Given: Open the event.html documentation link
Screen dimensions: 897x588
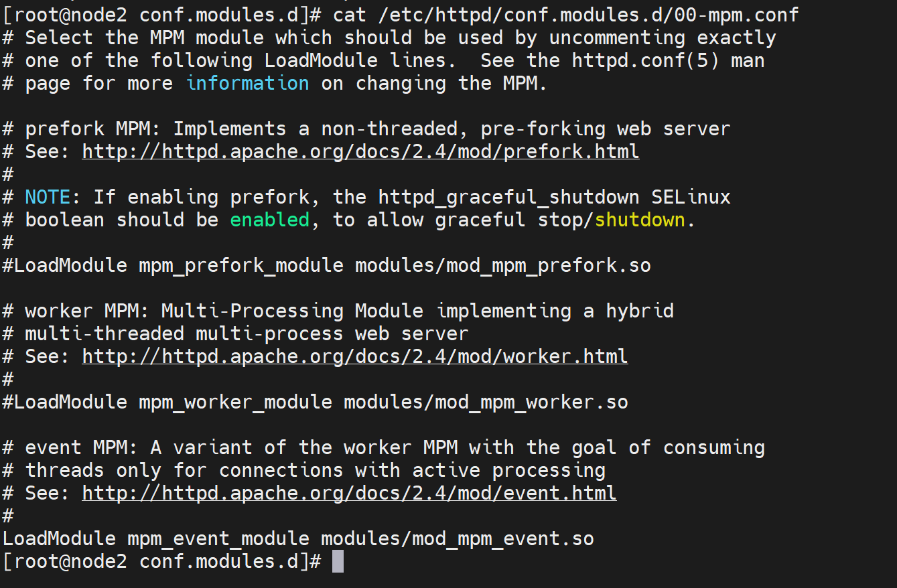Looking at the screenshot, I should 349,494.
